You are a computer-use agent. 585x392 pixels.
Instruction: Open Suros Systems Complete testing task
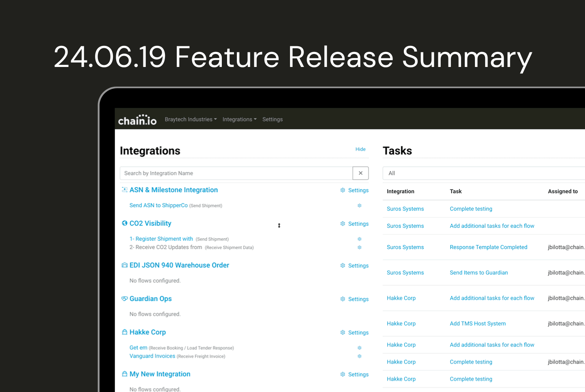click(x=471, y=209)
